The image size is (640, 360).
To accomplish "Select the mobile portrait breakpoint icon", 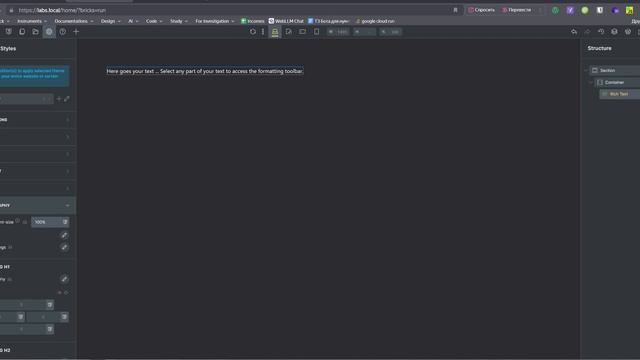I will pyautogui.click(x=316, y=31).
